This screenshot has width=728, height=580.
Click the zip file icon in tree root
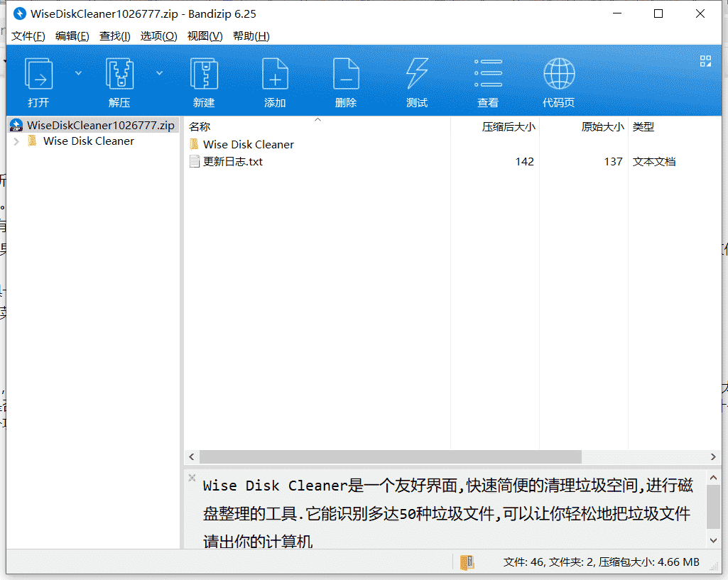pos(16,125)
